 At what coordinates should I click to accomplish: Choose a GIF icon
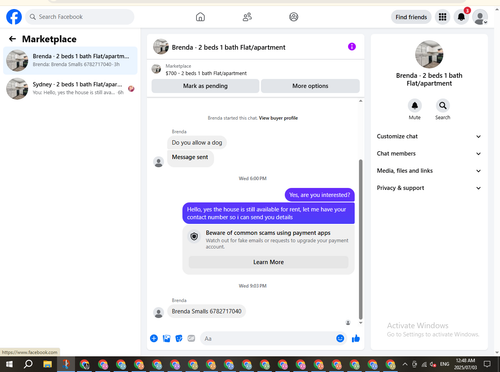191,338
